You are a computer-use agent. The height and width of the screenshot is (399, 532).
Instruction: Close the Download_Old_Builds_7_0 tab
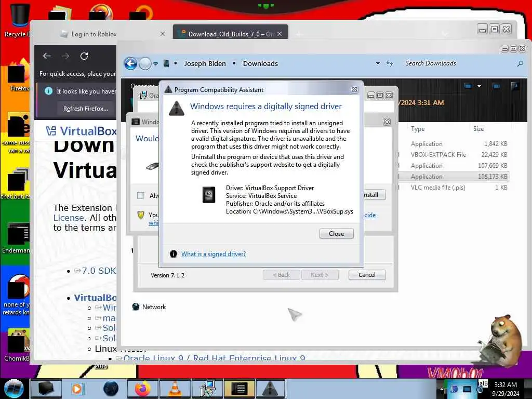click(x=280, y=34)
